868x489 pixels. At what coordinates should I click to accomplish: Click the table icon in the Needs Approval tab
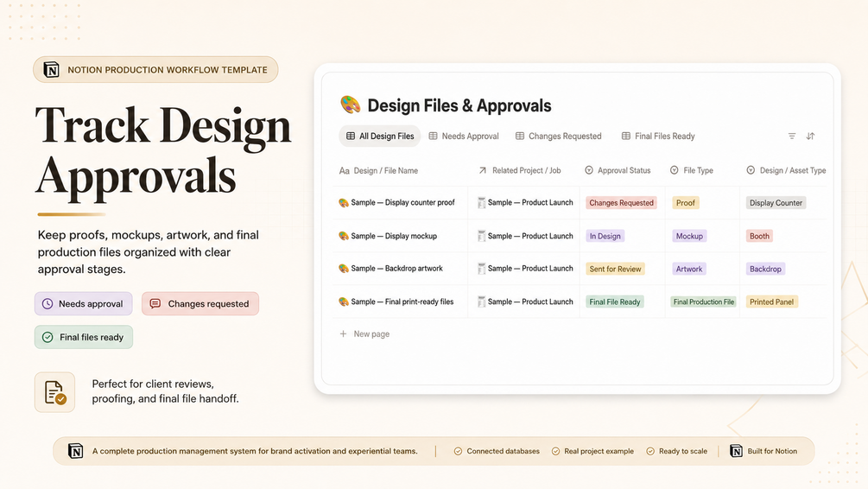(x=433, y=136)
